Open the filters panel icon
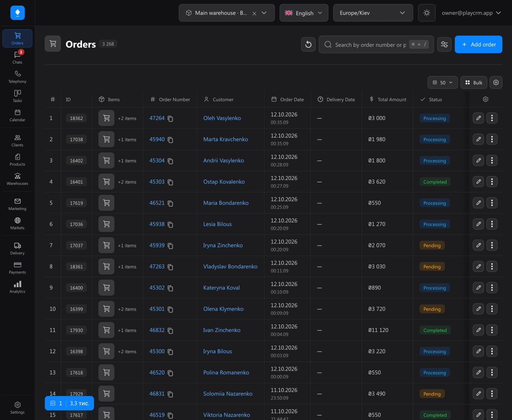 [x=444, y=44]
